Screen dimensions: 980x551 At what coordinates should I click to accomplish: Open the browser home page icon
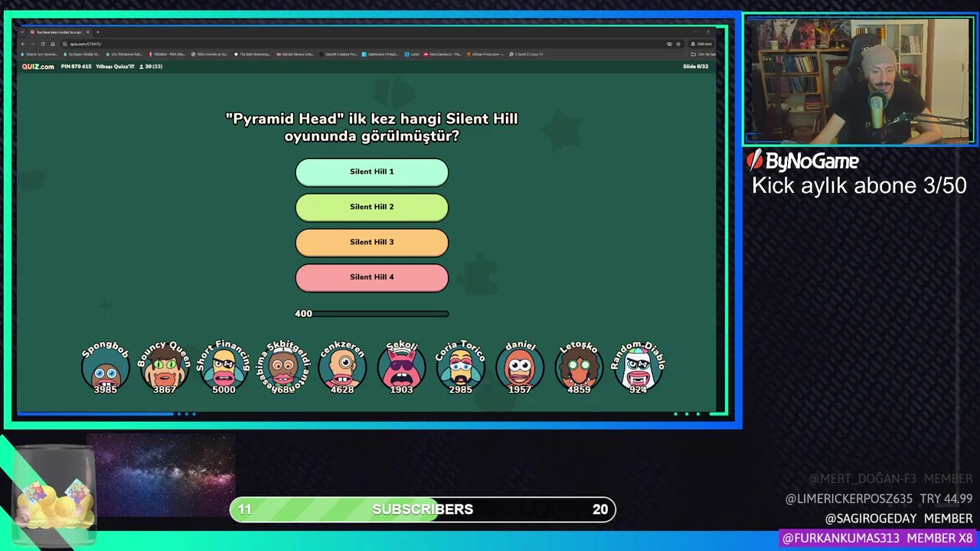click(x=53, y=44)
